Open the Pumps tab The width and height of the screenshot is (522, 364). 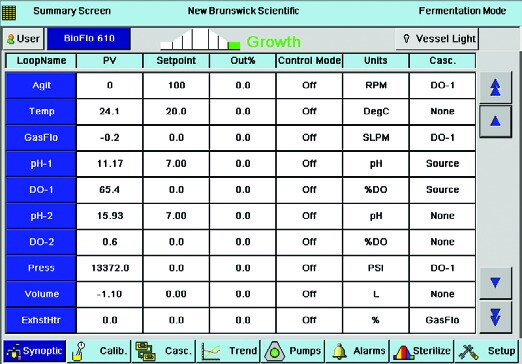pos(293,351)
